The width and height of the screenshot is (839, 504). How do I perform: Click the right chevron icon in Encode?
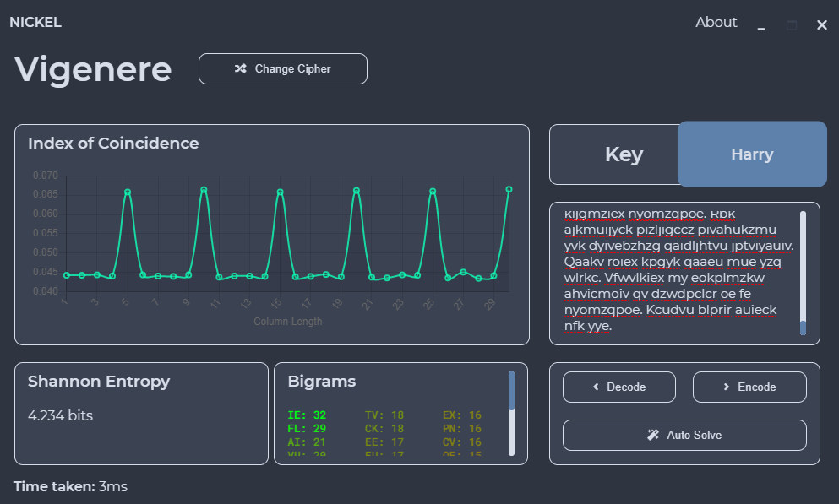pyautogui.click(x=726, y=387)
